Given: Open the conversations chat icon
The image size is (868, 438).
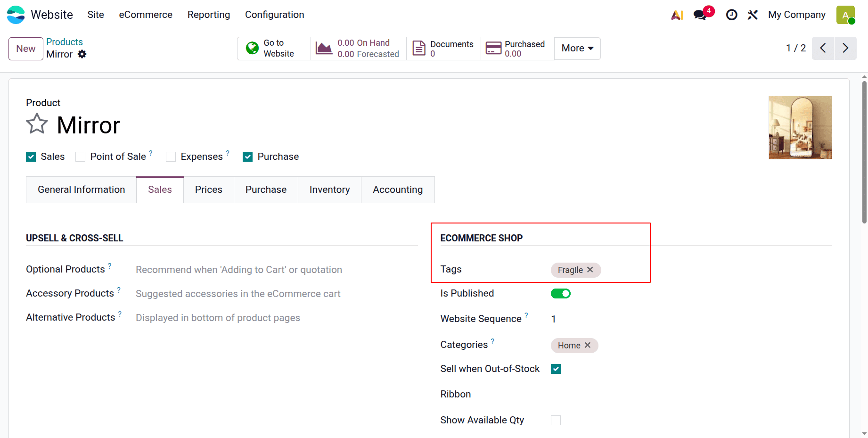Looking at the screenshot, I should (x=700, y=15).
